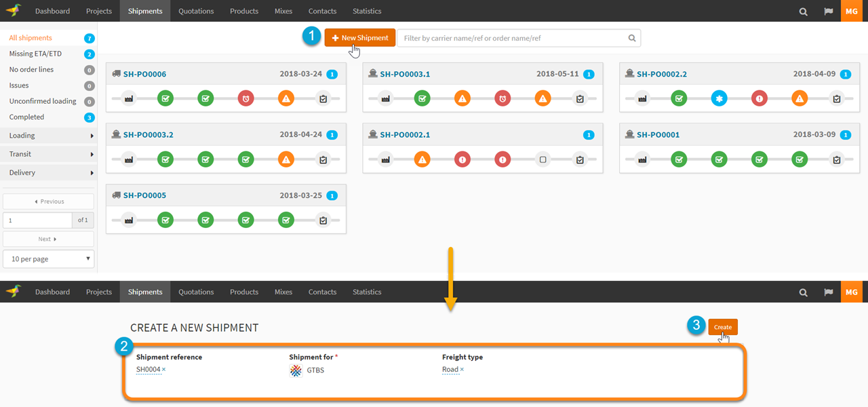Open the MG user profile icon
The image size is (868, 407).
(x=852, y=11)
